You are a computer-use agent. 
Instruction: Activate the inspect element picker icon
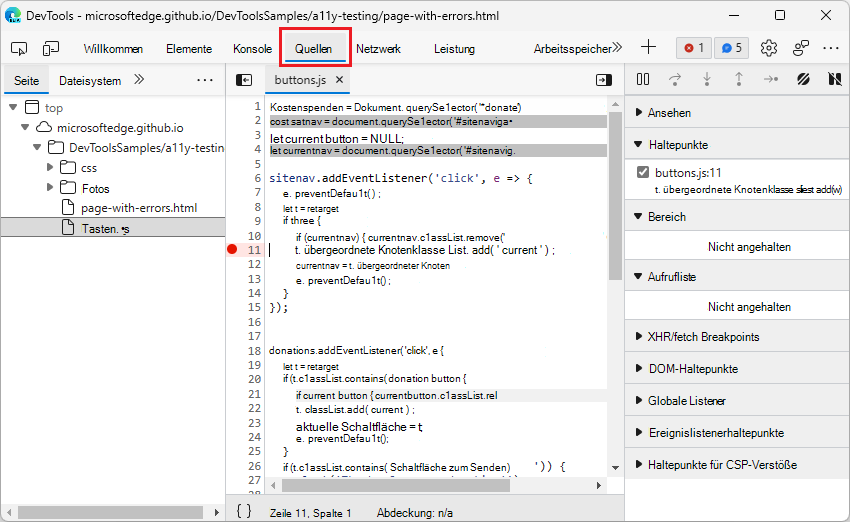click(x=19, y=49)
